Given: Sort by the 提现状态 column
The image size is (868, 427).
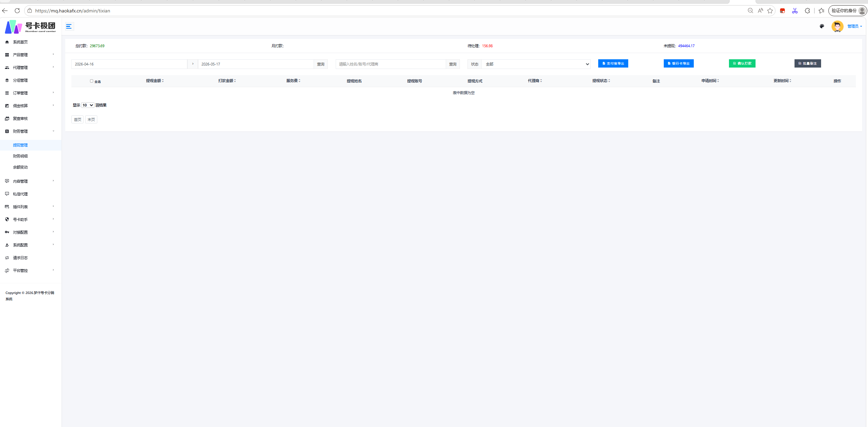Looking at the screenshot, I should tap(601, 81).
